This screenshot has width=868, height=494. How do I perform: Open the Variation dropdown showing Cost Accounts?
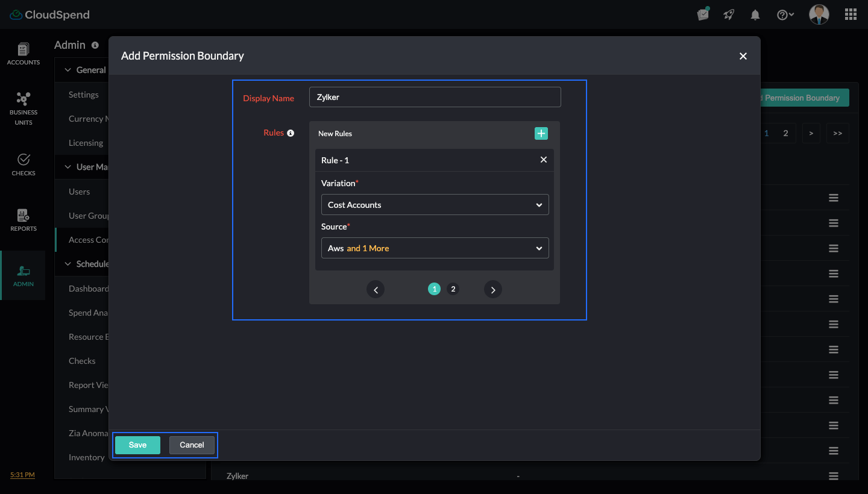click(435, 205)
